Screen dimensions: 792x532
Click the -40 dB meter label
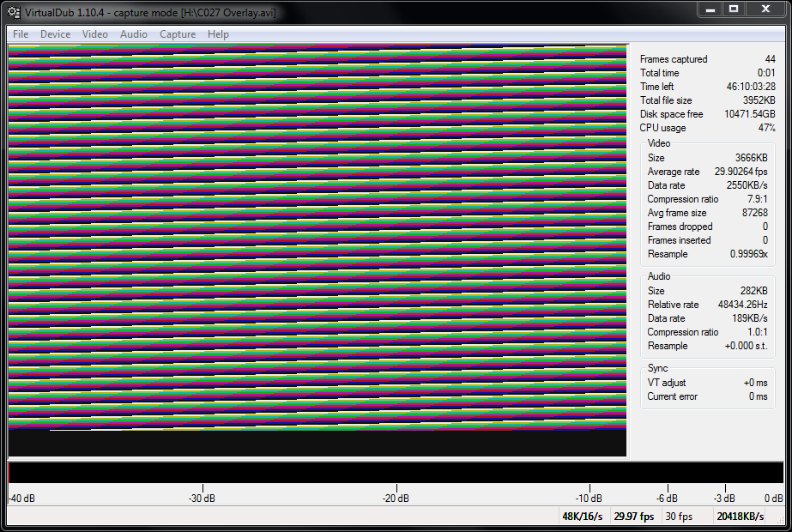pyautogui.click(x=22, y=499)
